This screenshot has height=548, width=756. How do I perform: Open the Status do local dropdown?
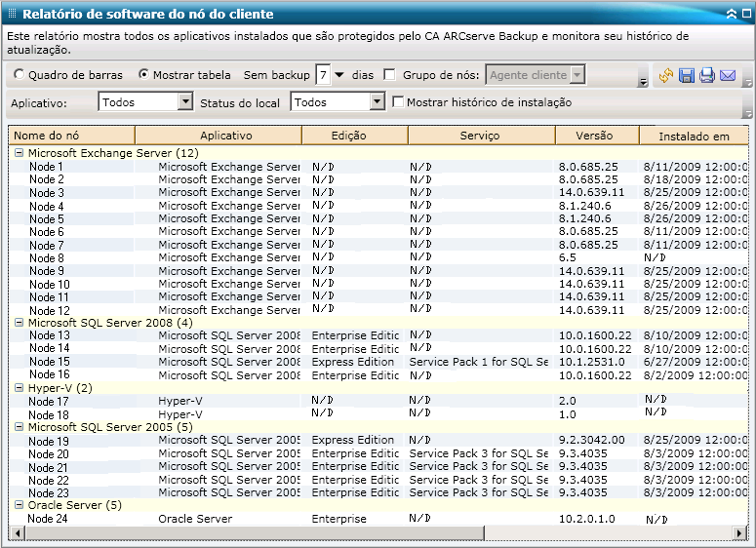[x=378, y=102]
